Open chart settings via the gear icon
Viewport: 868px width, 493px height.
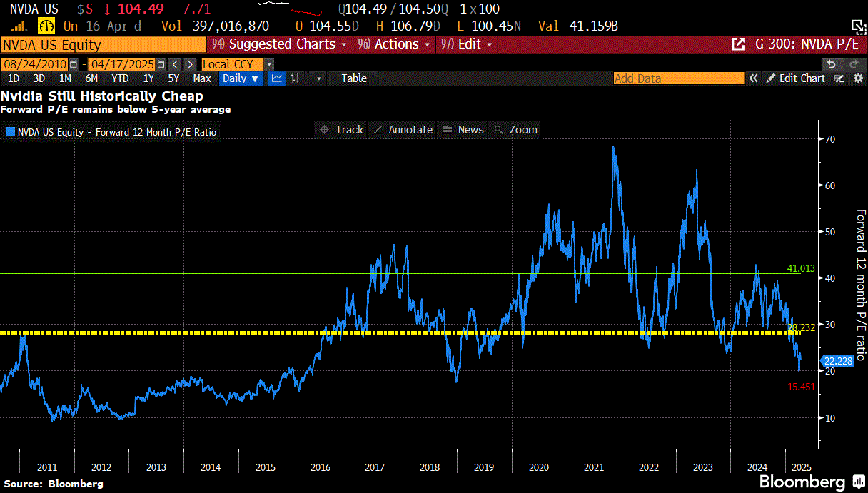859,78
